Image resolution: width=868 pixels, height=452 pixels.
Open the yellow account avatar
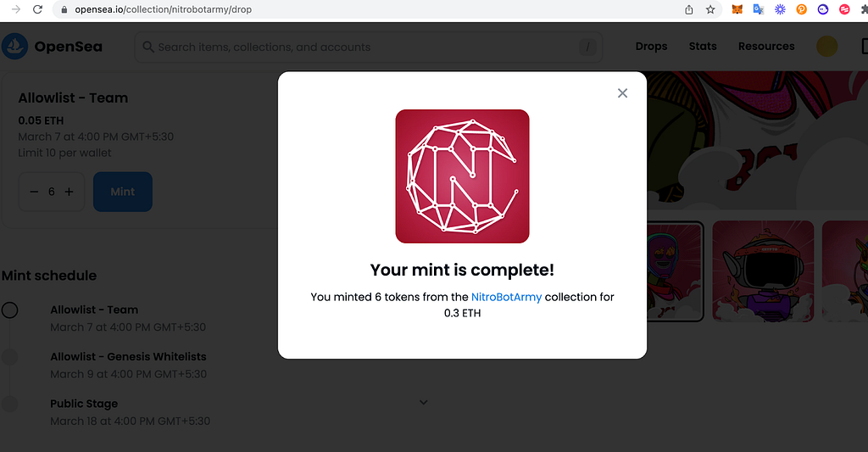827,47
